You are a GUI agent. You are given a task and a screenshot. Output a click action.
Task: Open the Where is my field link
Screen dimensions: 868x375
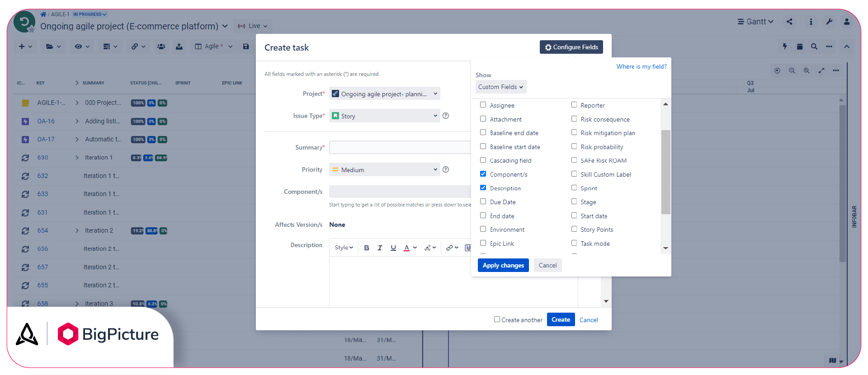[642, 66]
